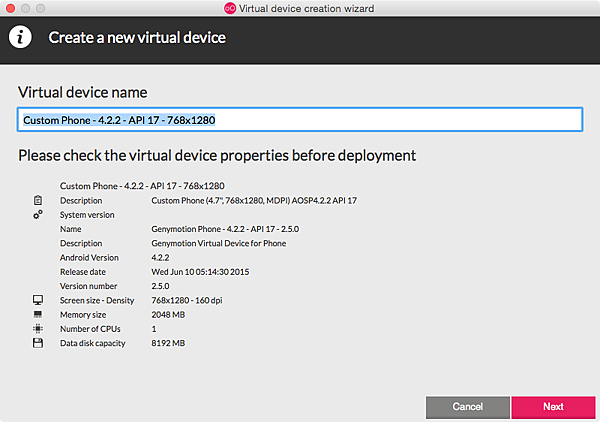Click the 8192 MB data disk capacity value
The height and width of the screenshot is (422, 600).
168,343
